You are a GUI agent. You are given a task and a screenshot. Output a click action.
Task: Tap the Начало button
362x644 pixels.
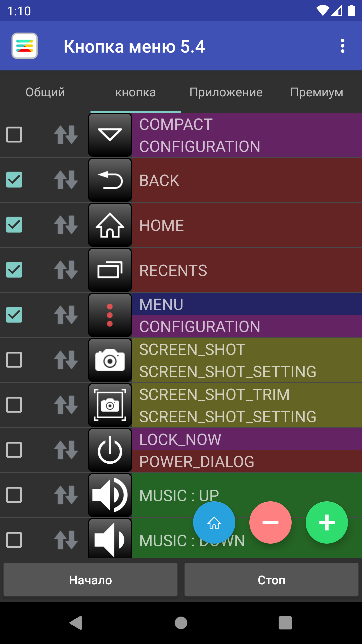(90, 580)
